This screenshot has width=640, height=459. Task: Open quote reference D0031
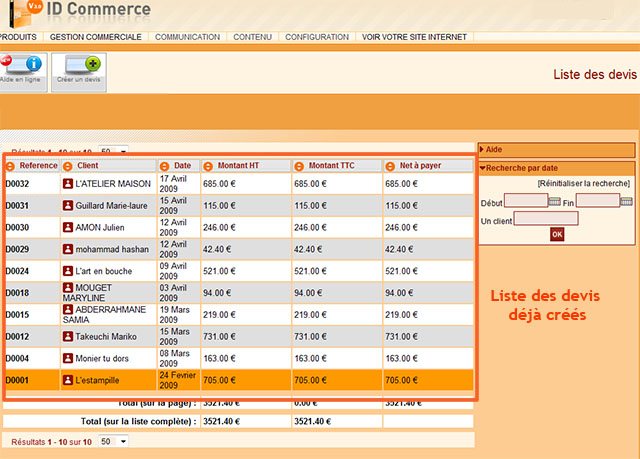[x=18, y=206]
